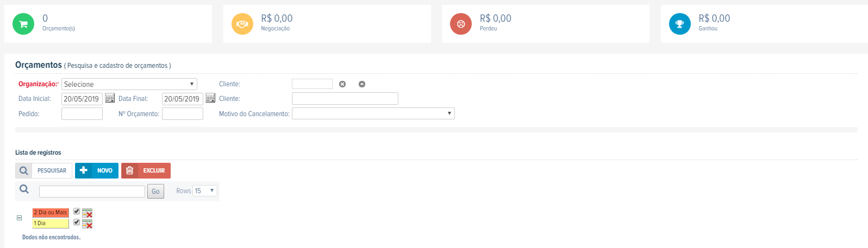Clear the Cliente field with the X icon

(342, 84)
